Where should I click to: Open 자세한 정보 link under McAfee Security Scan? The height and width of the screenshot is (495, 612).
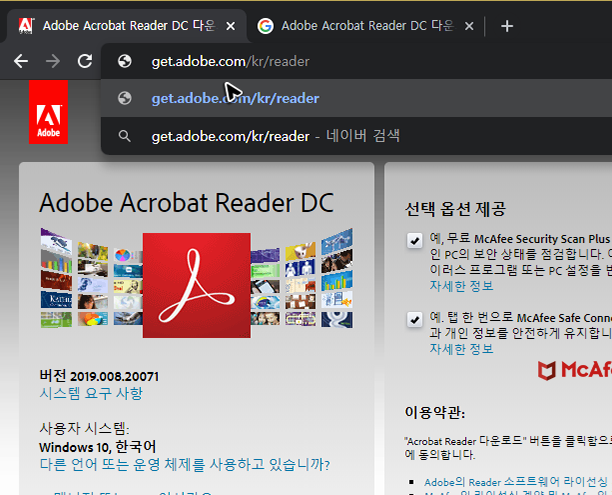click(x=461, y=286)
